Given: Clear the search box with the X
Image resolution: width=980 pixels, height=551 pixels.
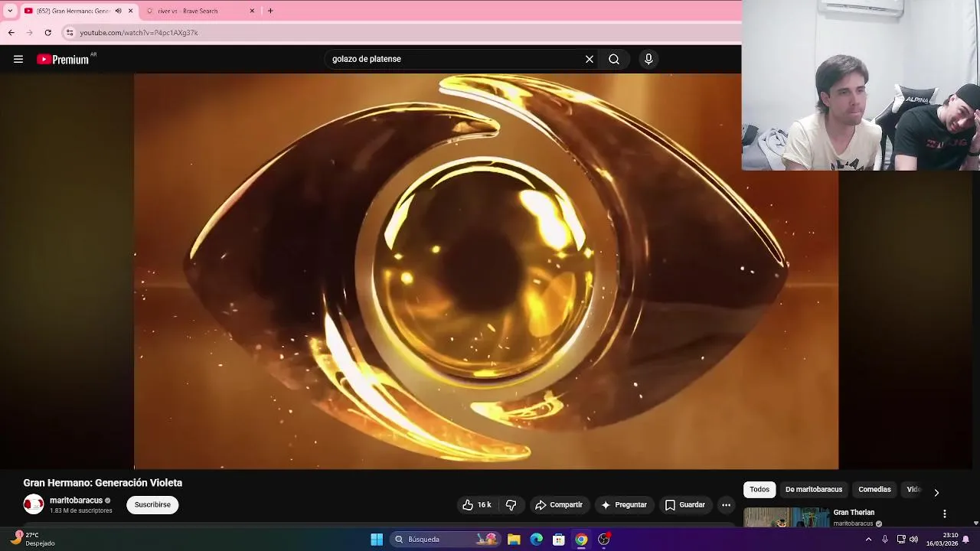Looking at the screenshot, I should pos(590,59).
